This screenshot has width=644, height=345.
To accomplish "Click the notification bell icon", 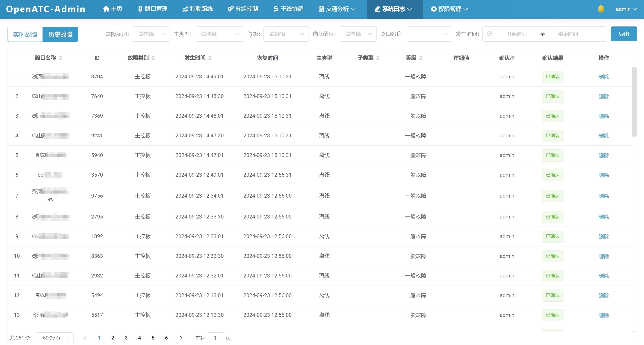I will pyautogui.click(x=601, y=9).
